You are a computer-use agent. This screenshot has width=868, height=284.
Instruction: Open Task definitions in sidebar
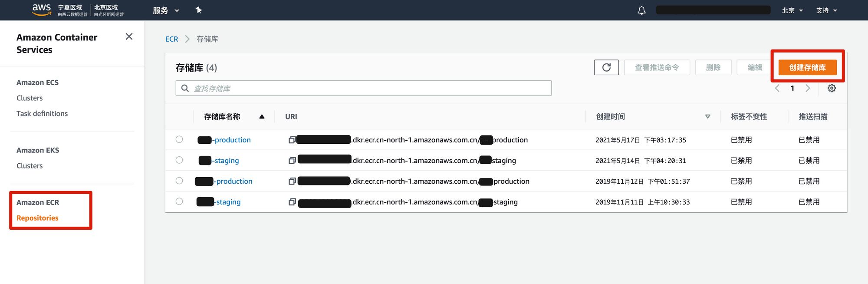point(42,113)
